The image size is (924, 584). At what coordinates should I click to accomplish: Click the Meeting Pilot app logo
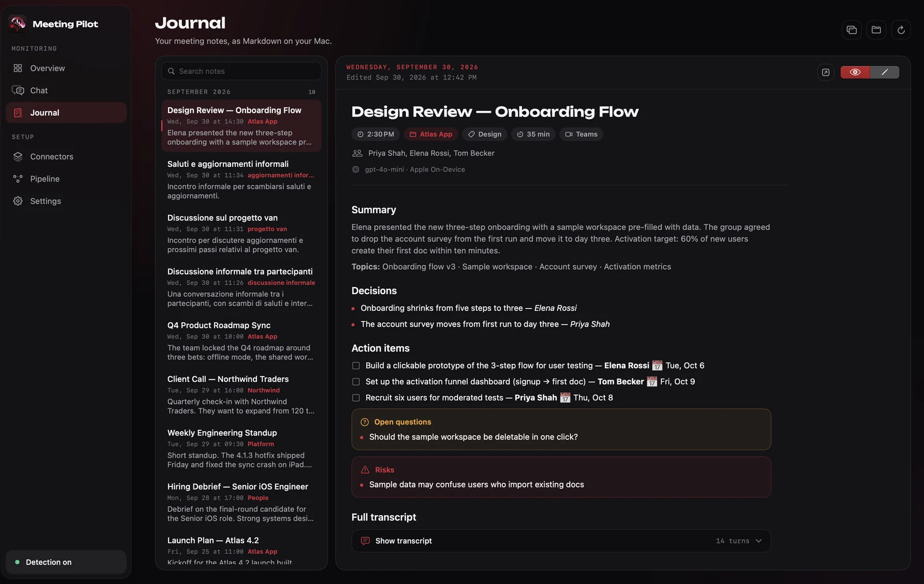click(17, 24)
